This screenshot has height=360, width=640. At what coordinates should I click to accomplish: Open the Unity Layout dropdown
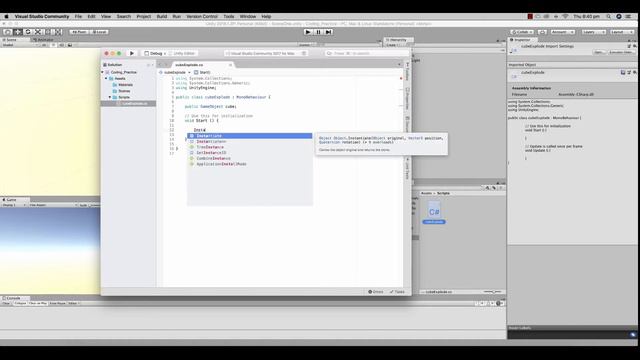[621, 32]
